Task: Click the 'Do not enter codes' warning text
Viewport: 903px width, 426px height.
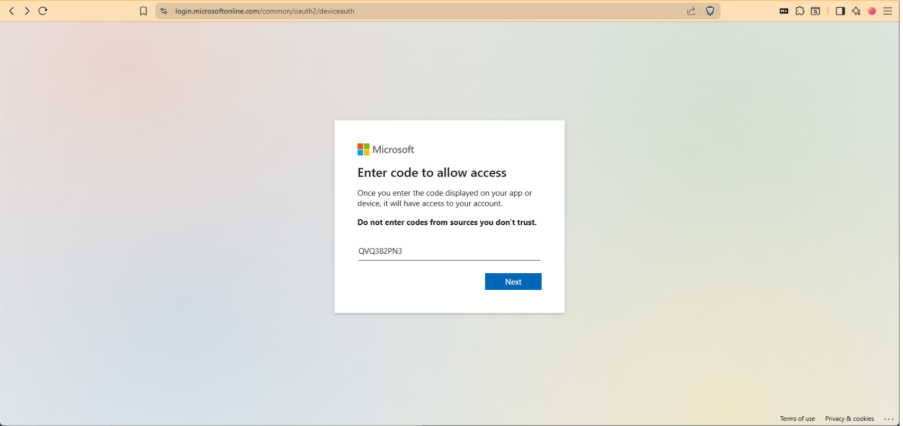Action: 447,222
